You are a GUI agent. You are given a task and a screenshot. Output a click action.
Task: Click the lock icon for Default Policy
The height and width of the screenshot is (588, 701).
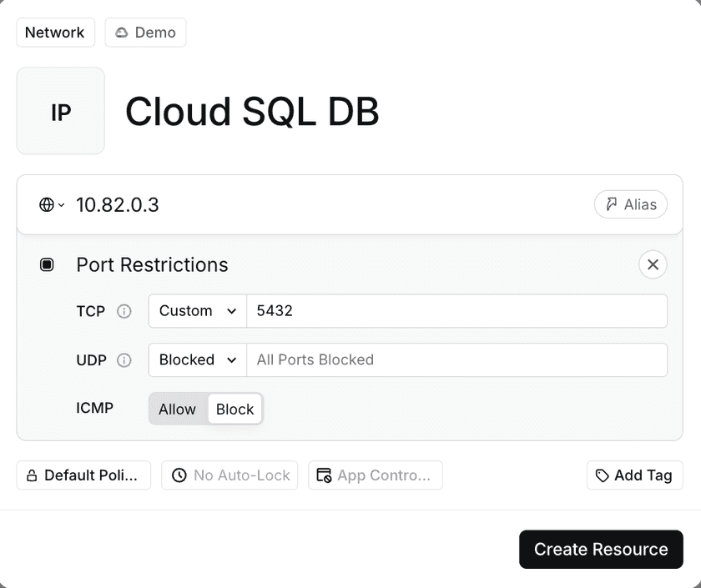point(32,475)
